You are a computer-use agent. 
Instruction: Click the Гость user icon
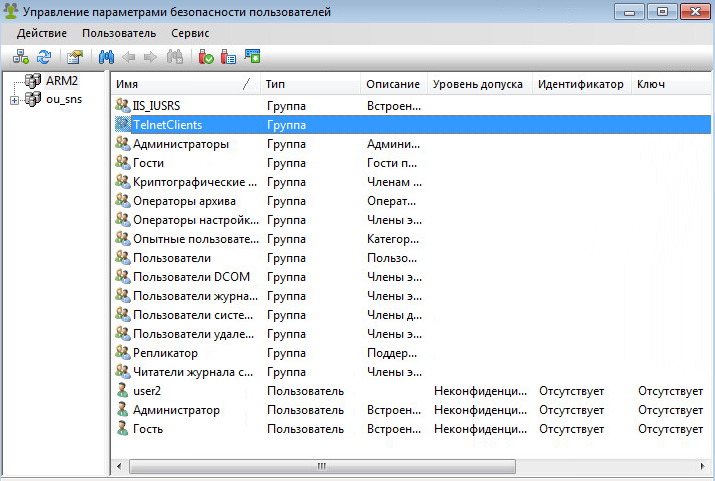tap(122, 429)
